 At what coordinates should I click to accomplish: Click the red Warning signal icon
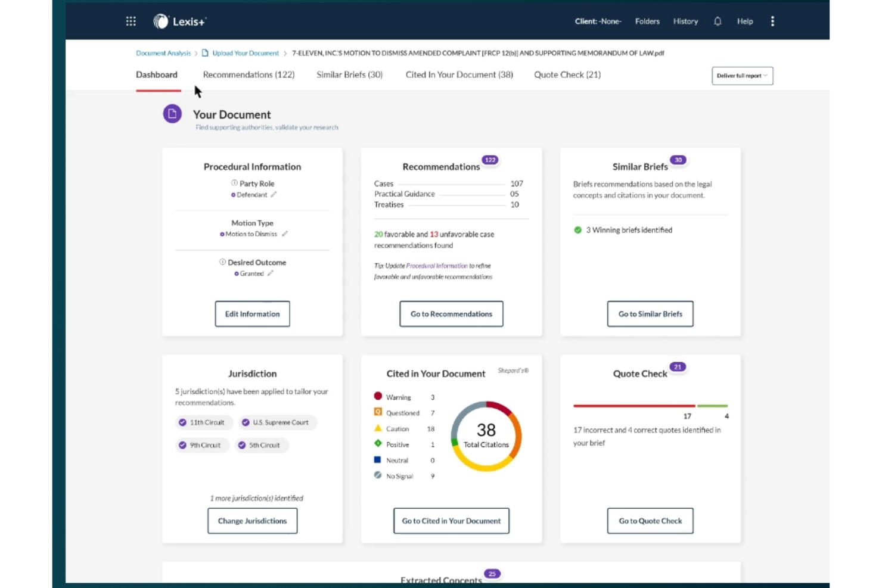click(378, 396)
